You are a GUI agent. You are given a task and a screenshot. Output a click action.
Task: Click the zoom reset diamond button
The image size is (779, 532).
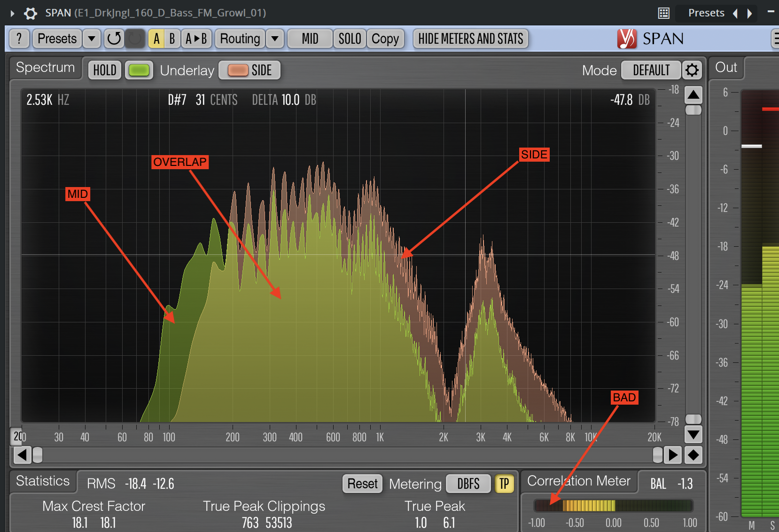tap(693, 454)
